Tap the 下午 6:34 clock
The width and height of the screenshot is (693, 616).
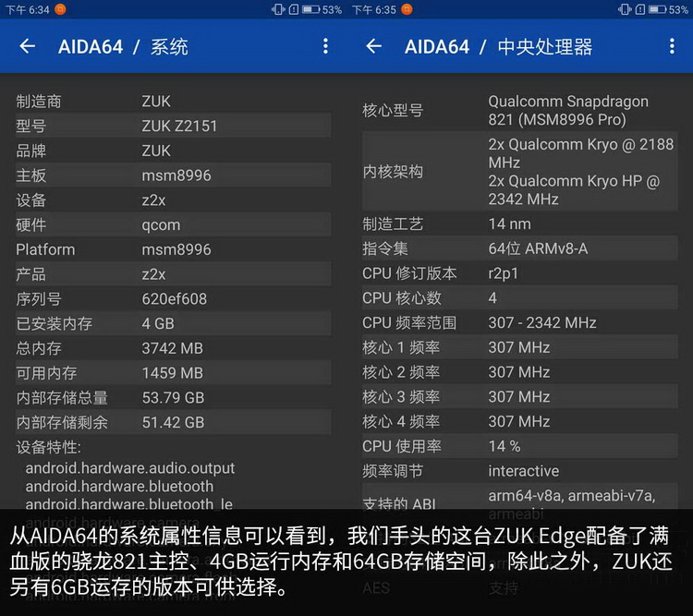[x=28, y=10]
